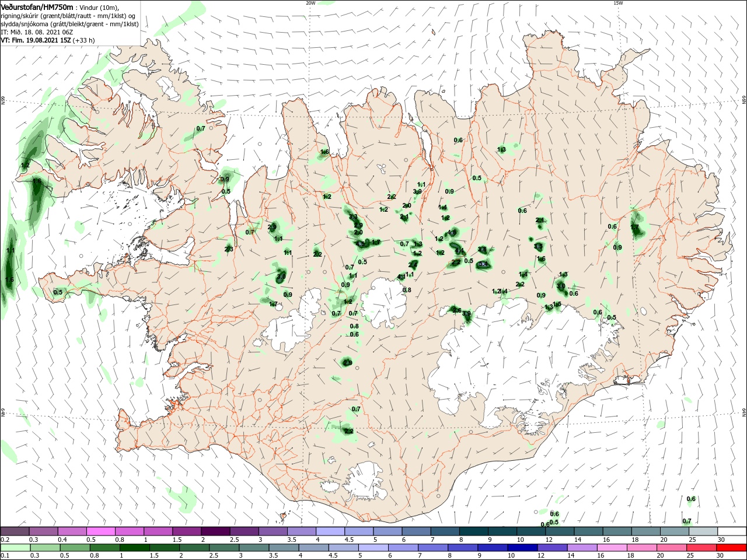747x560 pixels.
Task: Click the "0.2" label on the upper legend
Action: point(5,540)
